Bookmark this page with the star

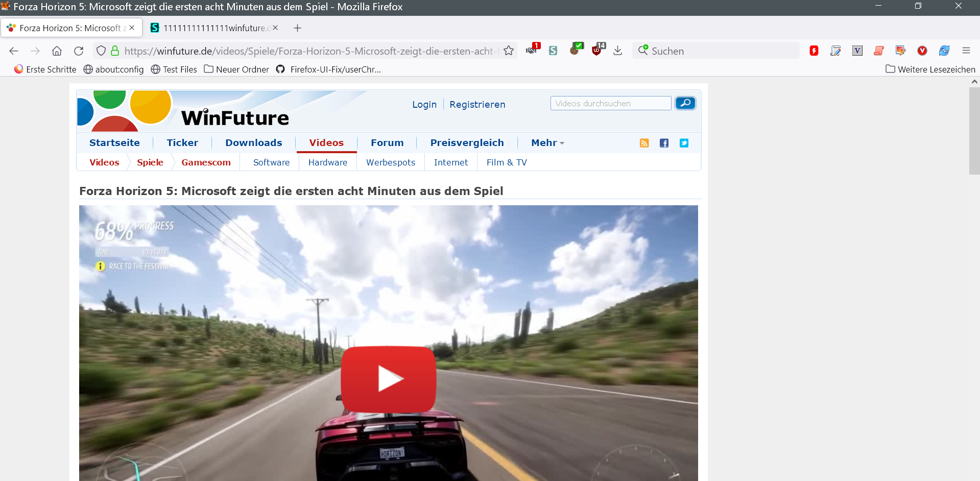pyautogui.click(x=509, y=51)
